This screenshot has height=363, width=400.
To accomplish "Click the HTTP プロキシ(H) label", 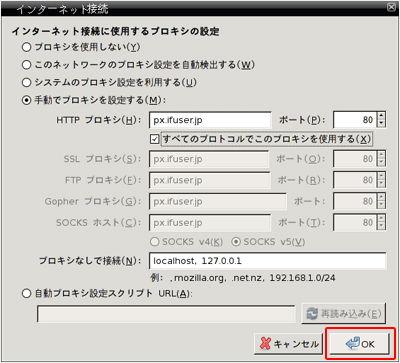I will pos(99,120).
